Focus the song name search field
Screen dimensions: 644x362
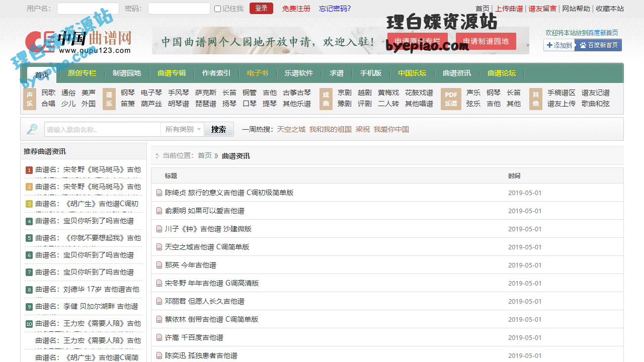(x=103, y=129)
